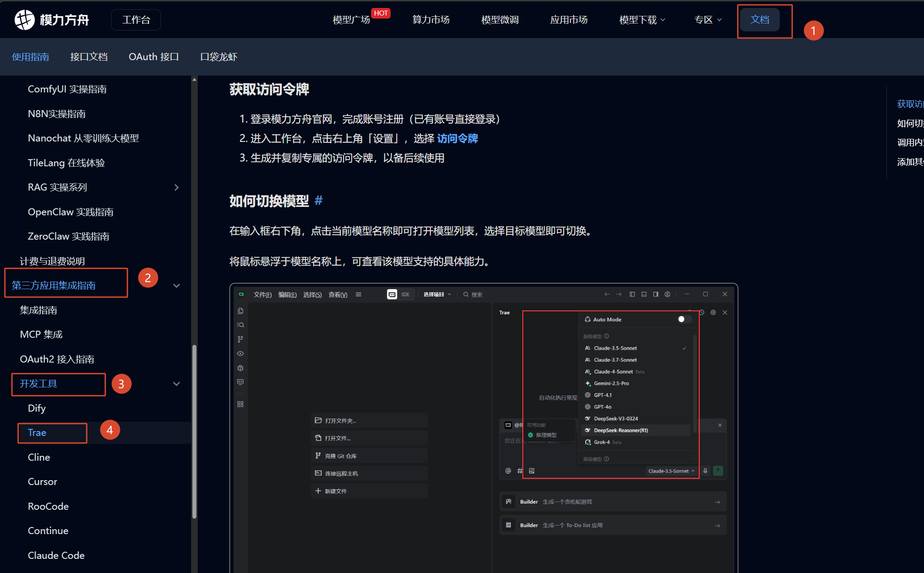Click the 模力方舟 logo icon
The image size is (924, 573).
click(24, 20)
